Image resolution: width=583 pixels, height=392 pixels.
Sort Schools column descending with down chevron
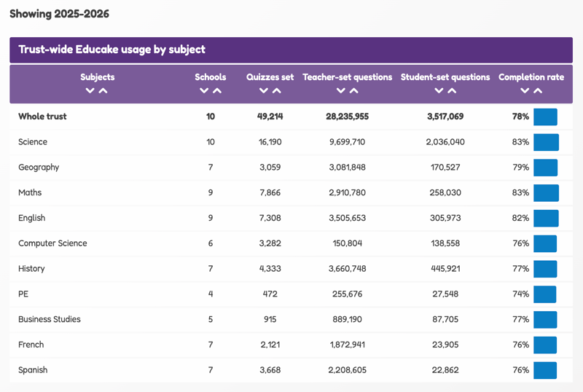[204, 90]
